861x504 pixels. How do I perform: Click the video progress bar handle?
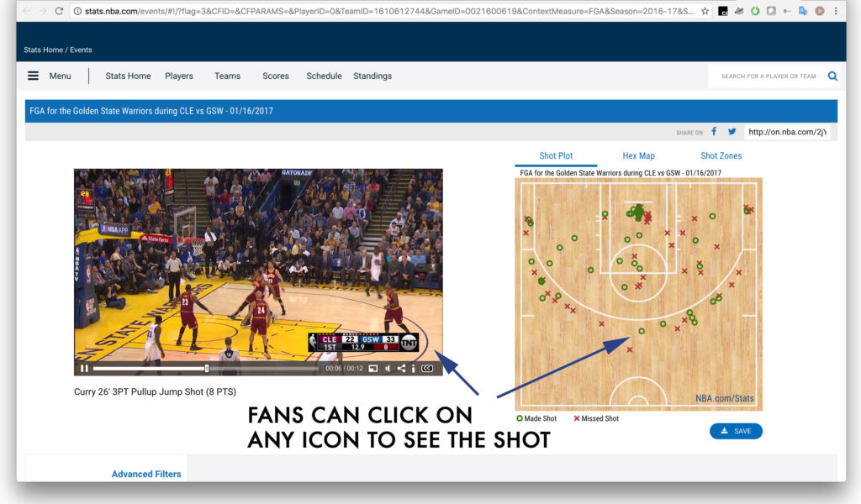pyautogui.click(x=207, y=368)
